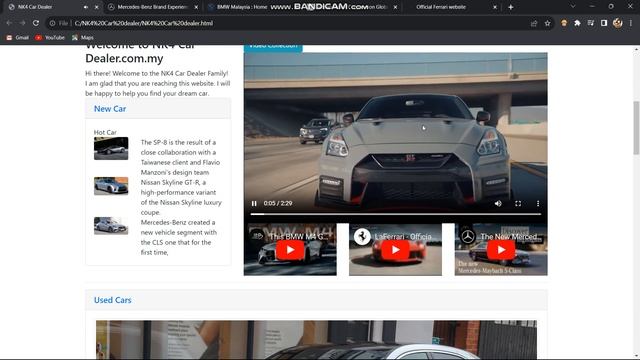Open the Mercedes-Benz CLS thumbnail
The height and width of the screenshot is (360, 640).
tap(111, 226)
